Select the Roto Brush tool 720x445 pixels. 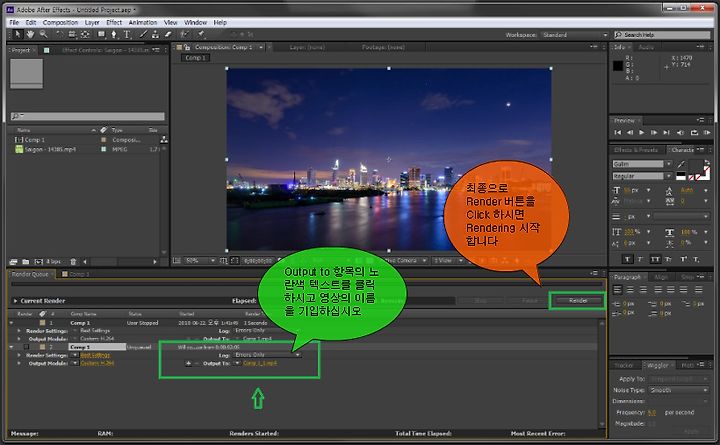(184, 34)
